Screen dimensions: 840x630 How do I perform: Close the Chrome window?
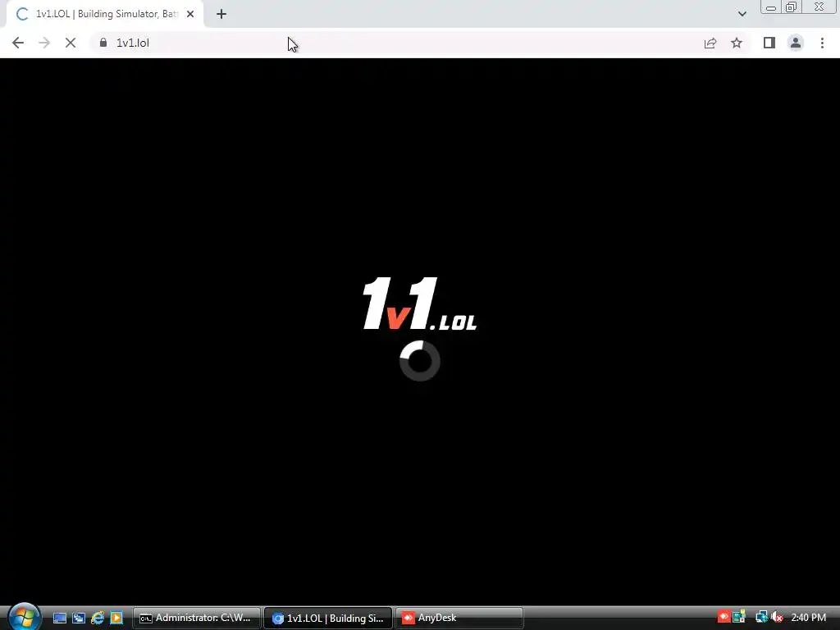click(x=819, y=7)
